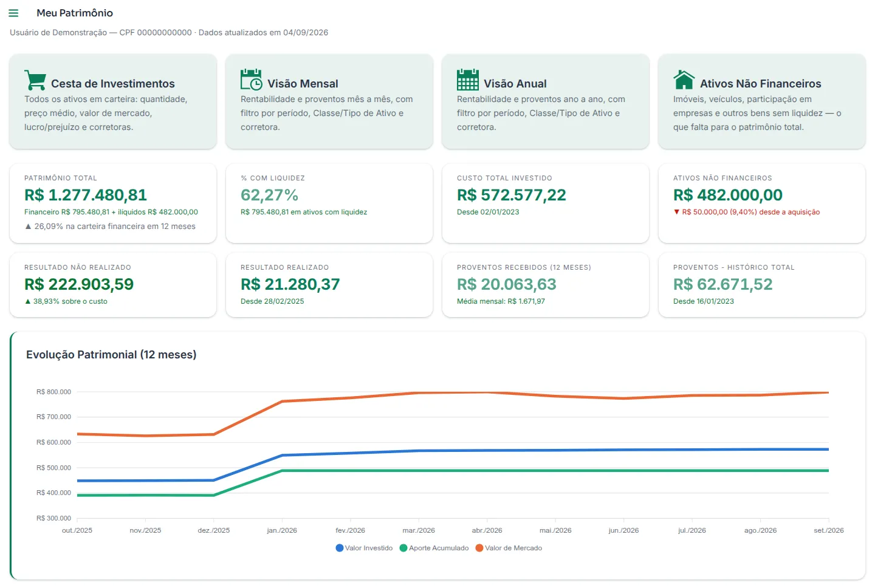
Task: Click the 26,09% na carteira financeira text
Action: tap(110, 226)
